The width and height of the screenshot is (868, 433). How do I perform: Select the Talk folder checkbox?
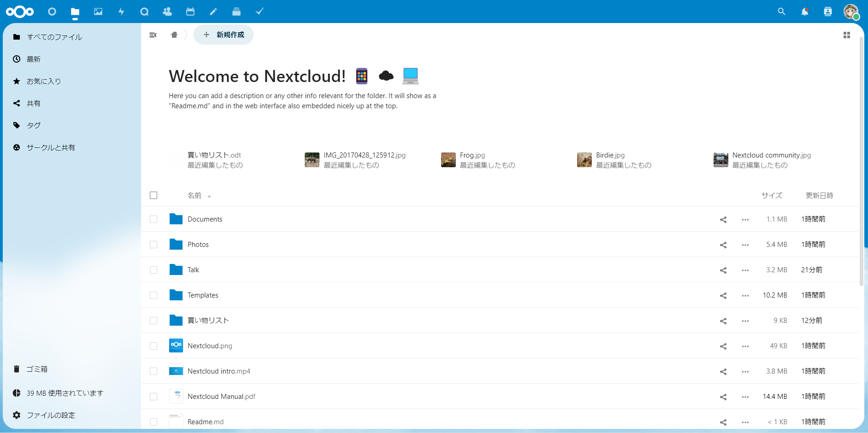(x=154, y=270)
